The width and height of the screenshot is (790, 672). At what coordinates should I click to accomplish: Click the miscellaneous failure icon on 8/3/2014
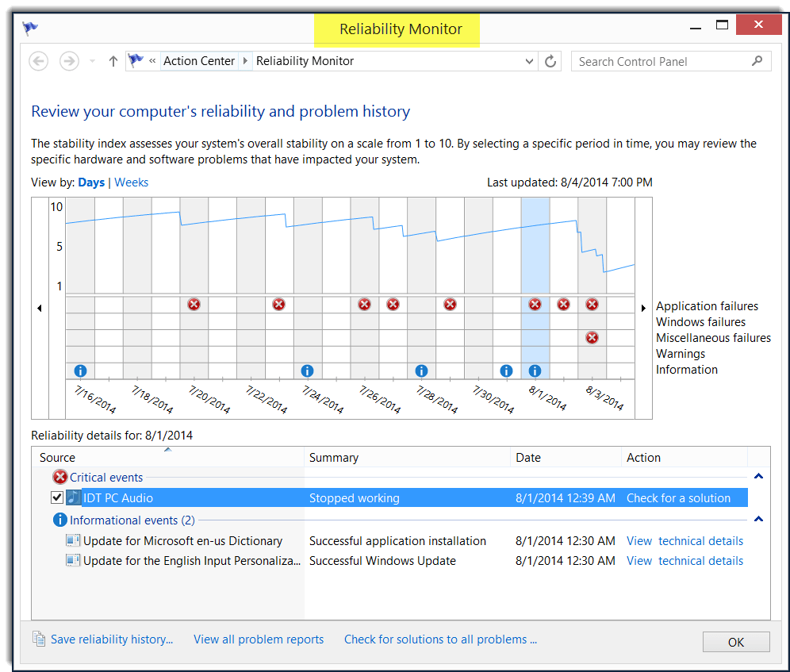[x=592, y=337]
